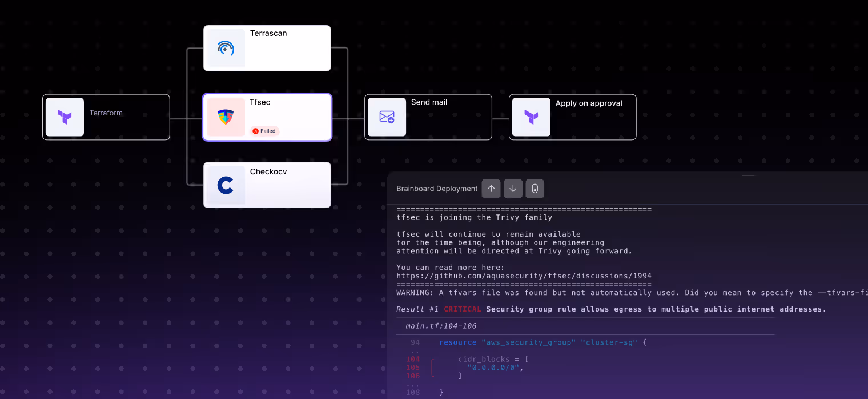Click the cidr_blocks code line

point(493,359)
